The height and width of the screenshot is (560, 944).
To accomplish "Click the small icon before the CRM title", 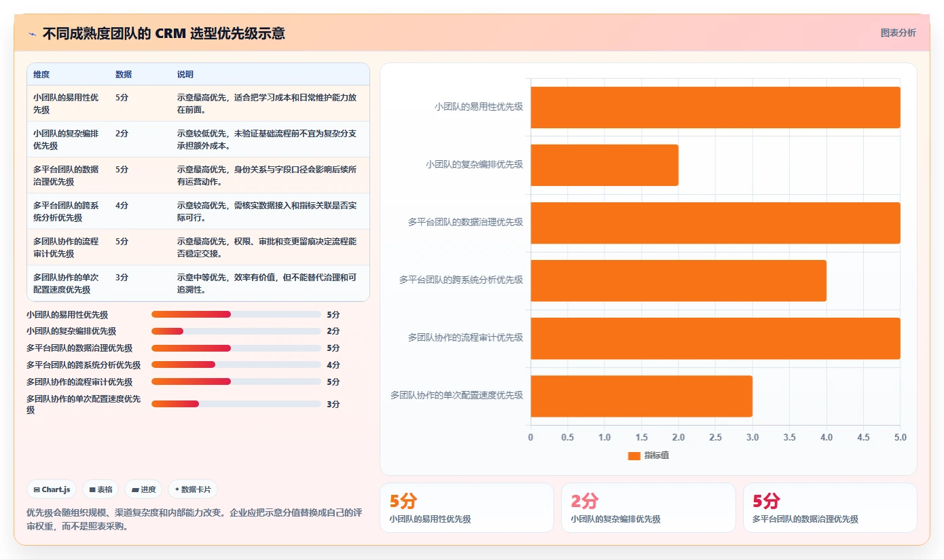I will (x=32, y=33).
